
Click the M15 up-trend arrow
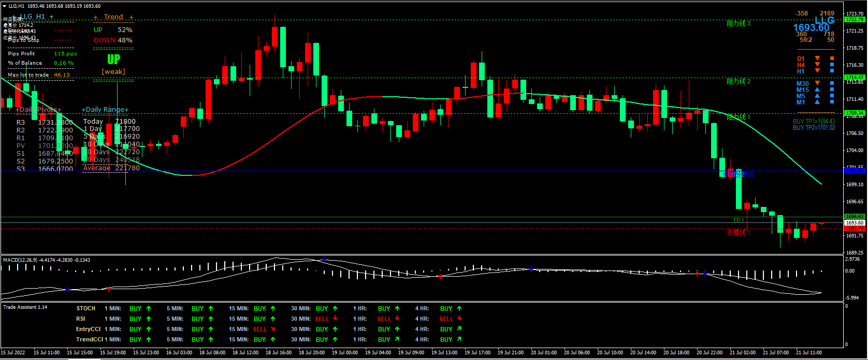tap(817, 89)
